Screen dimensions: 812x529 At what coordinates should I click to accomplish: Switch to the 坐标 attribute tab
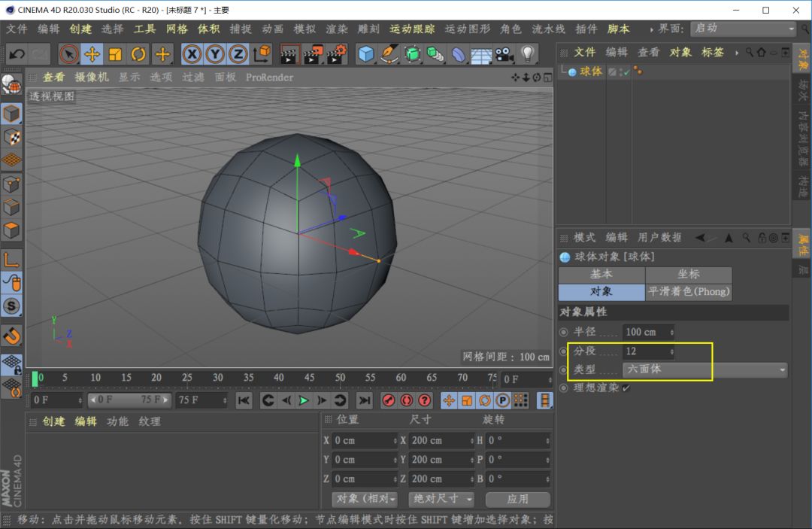(688, 274)
